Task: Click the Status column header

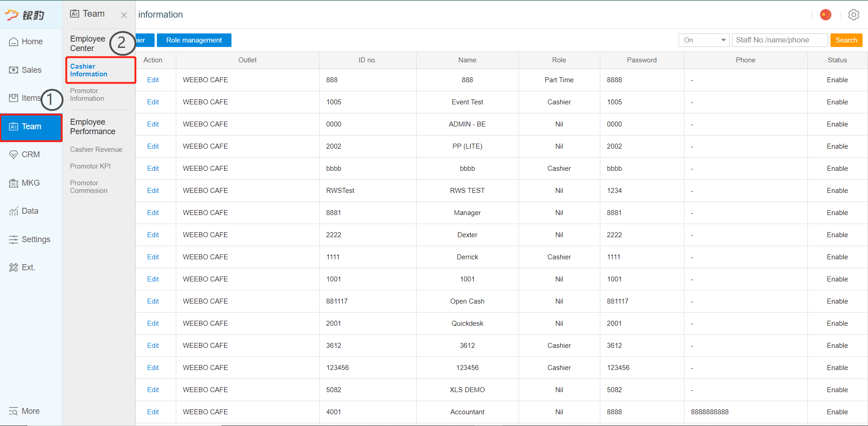Action: 837,60
